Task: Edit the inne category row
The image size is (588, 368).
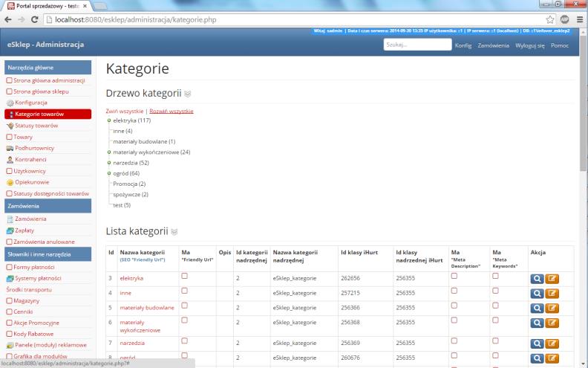Action: [552, 294]
